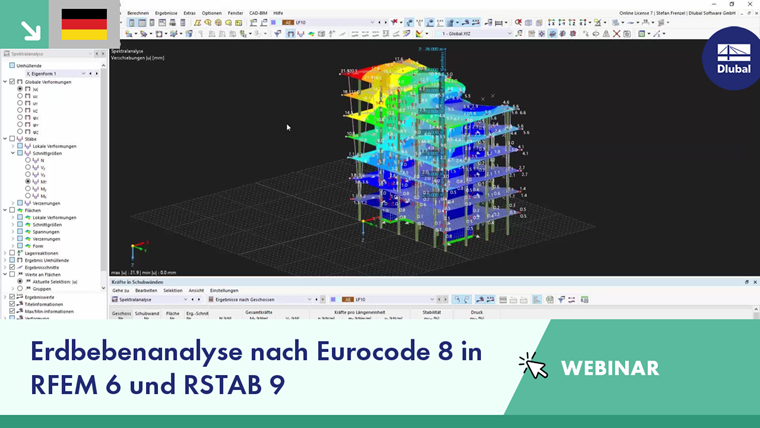Click the color scale results icon in toolbar

(x=419, y=34)
